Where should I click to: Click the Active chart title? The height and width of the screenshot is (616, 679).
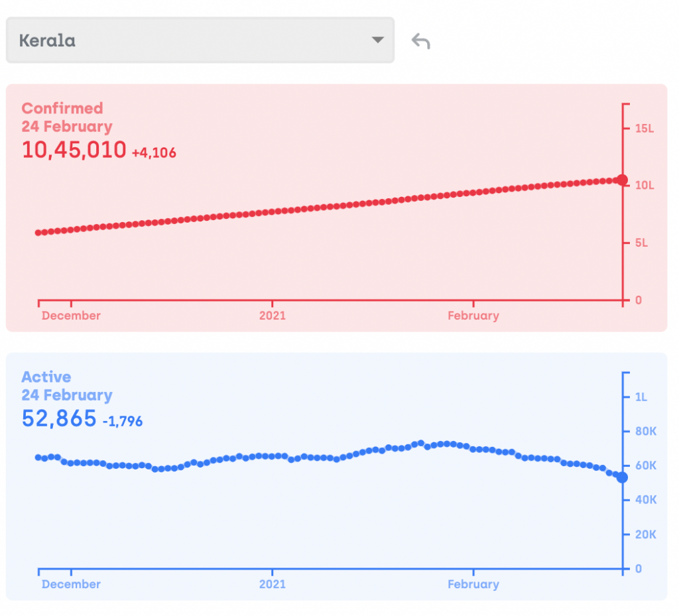[46, 377]
